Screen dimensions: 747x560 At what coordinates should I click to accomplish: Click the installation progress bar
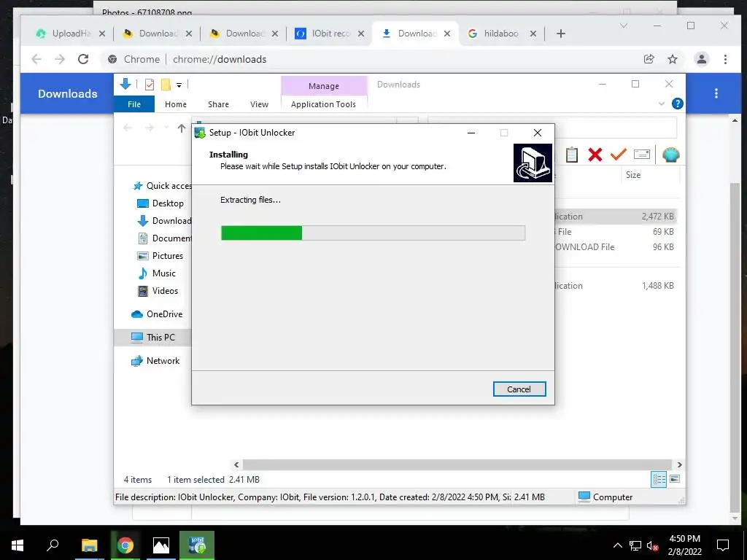coord(373,233)
